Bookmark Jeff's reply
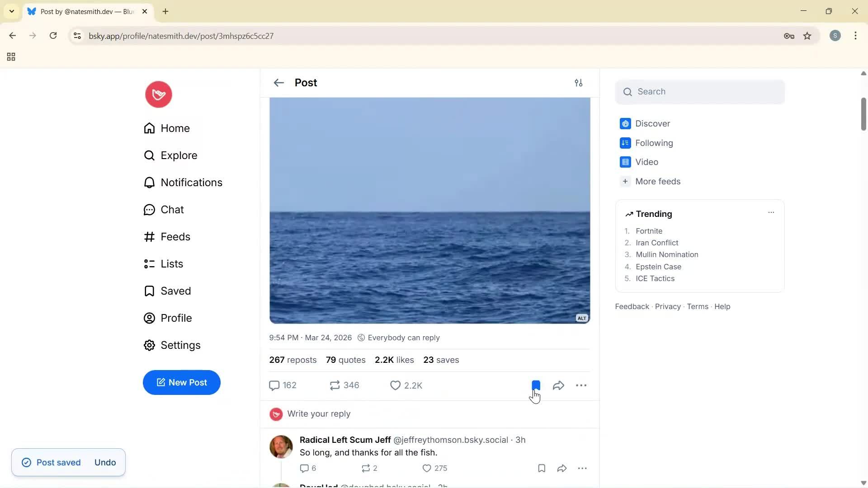 coord(541,468)
